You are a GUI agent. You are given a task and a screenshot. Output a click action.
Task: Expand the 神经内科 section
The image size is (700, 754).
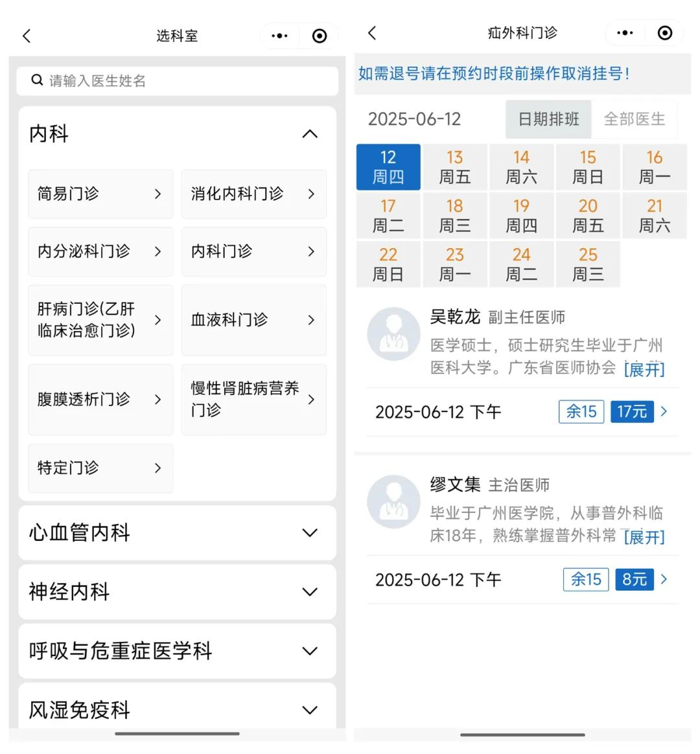coord(310,592)
